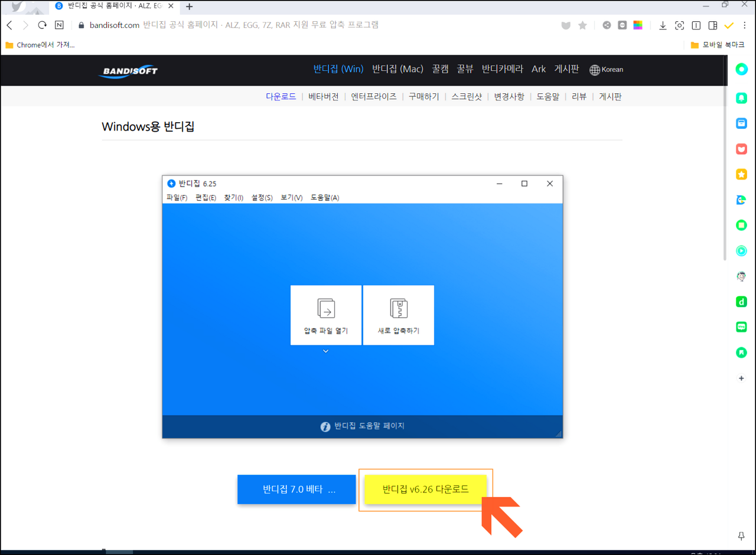Viewport: 756px width, 555px height.
Task: Open the rainbow color grid extension
Action: (x=638, y=25)
